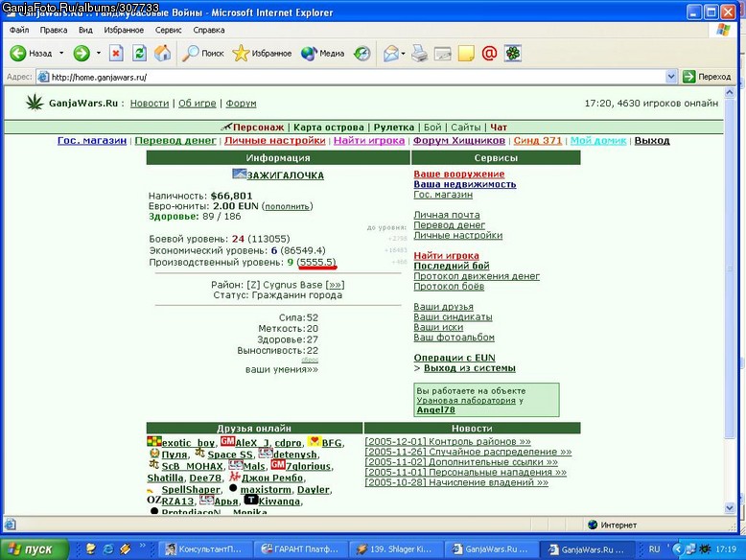Open Новости link in site header

[x=150, y=104]
